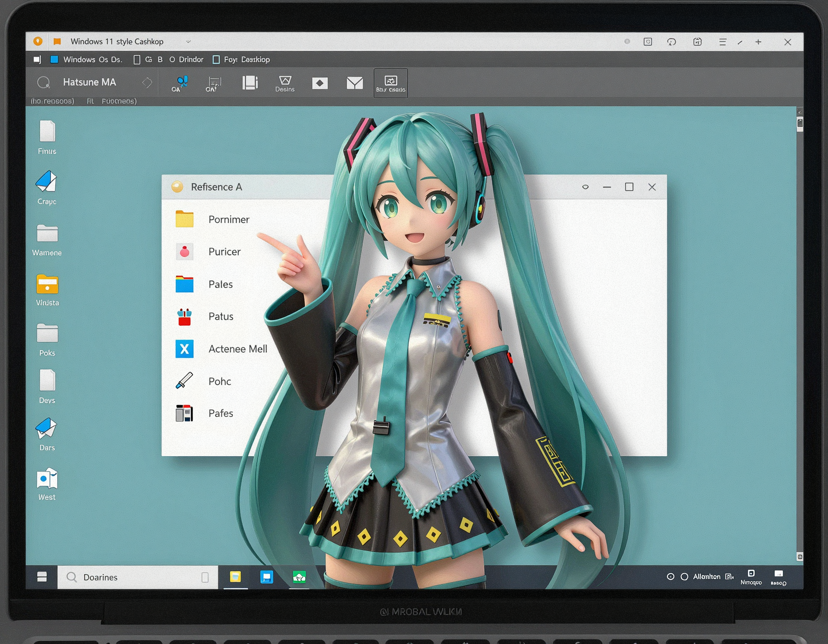Maximize the Refisence A window
828x644 pixels.
click(629, 187)
